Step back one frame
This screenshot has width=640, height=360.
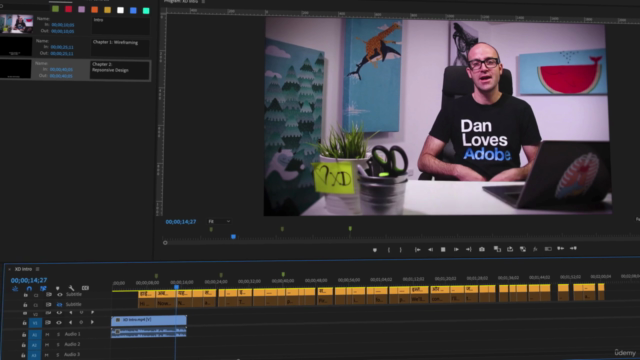click(430, 249)
